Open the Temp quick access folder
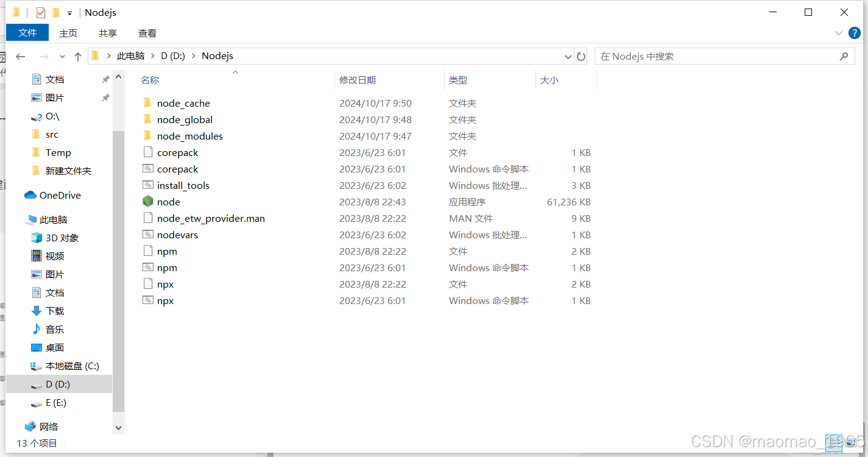The height and width of the screenshot is (457, 868). tap(51, 152)
